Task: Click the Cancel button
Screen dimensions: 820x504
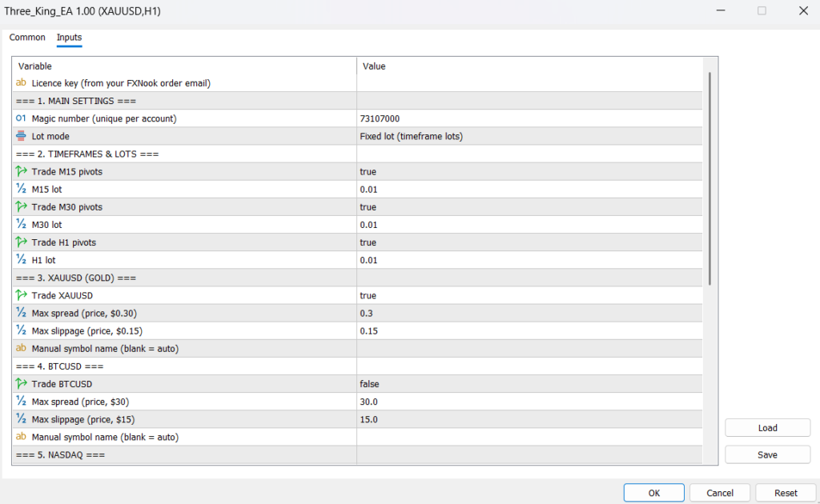Action: [x=720, y=493]
